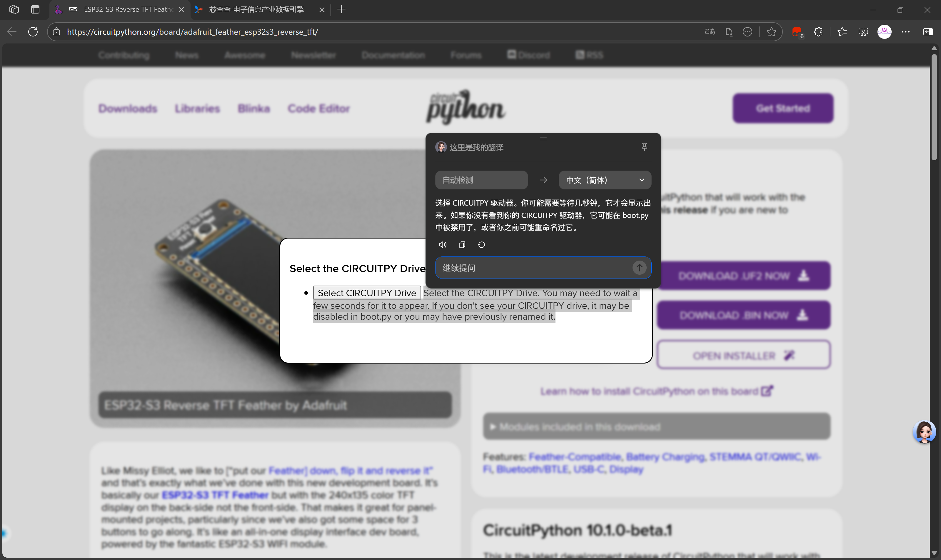This screenshot has height=560, width=941.
Task: Switch to the ESP32-S3 Reverse TFT Feather tab
Action: point(124,9)
